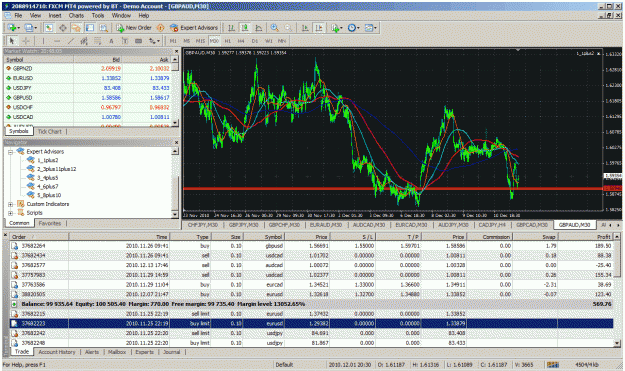
Task: Enable the chart auto scroll icon
Action: pyautogui.click(x=305, y=27)
